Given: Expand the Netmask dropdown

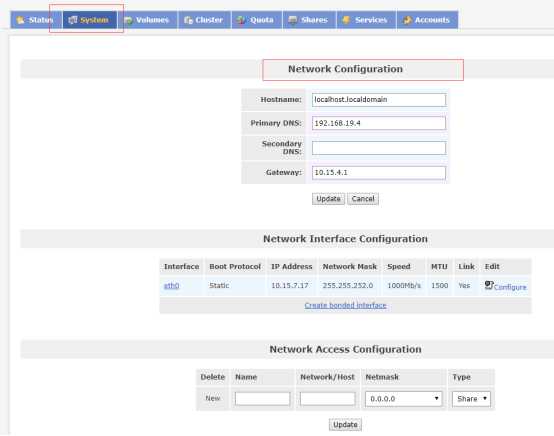Looking at the screenshot, I should pyautogui.click(x=403, y=399).
